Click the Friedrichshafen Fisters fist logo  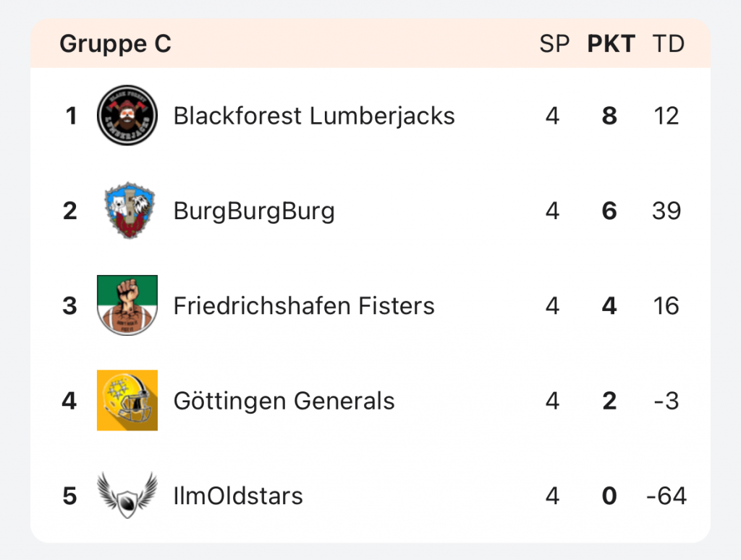[x=127, y=305]
